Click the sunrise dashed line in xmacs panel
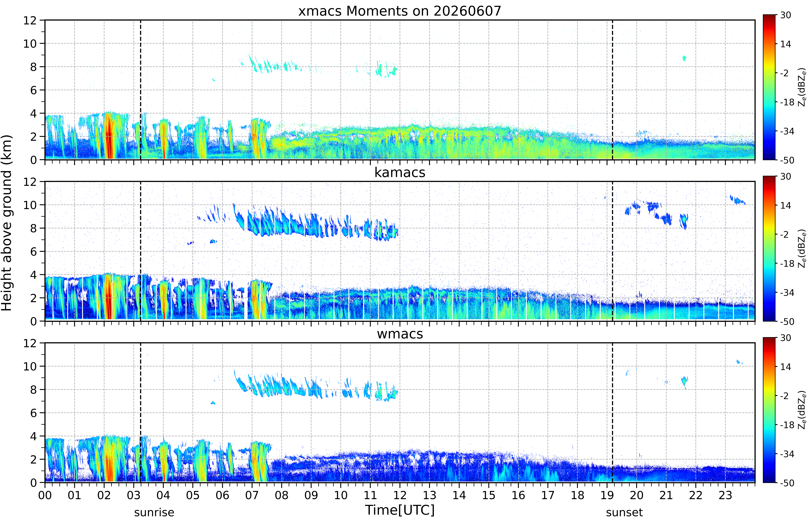This screenshot has width=812, height=524. coord(141,90)
